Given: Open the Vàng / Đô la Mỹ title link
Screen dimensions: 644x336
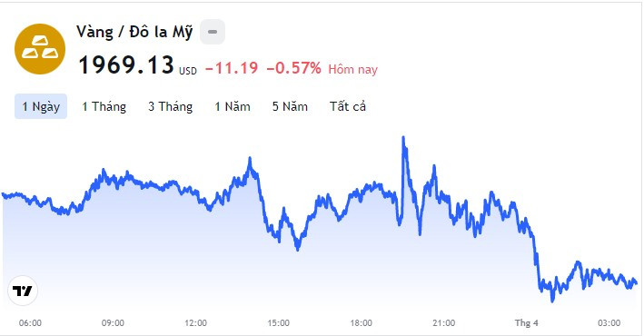Looking at the screenshot, I should click(134, 32).
